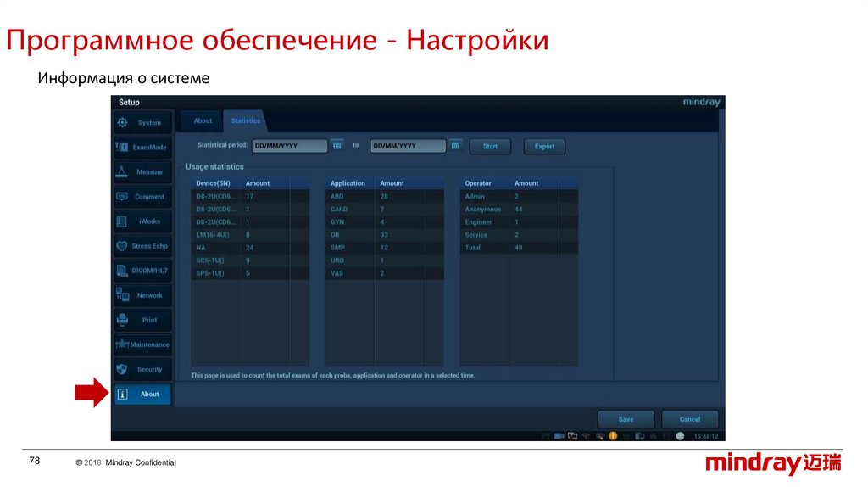
Task: Go to Measure settings in sidebar
Action: point(142,171)
